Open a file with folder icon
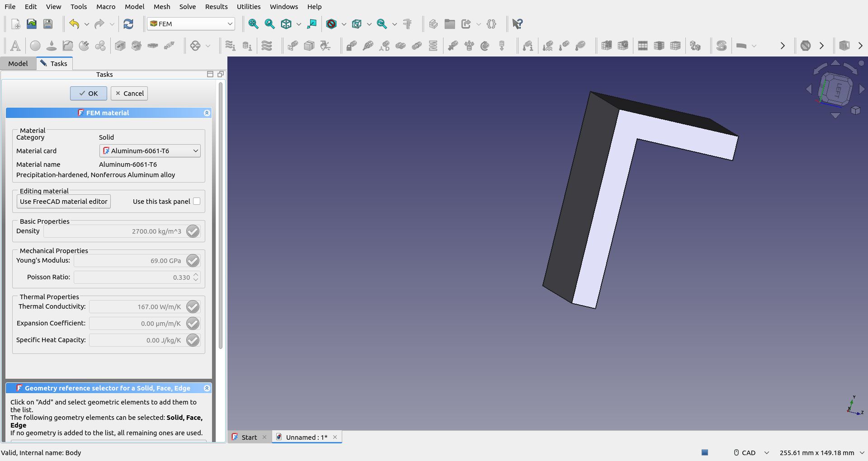This screenshot has width=868, height=461. (x=32, y=24)
